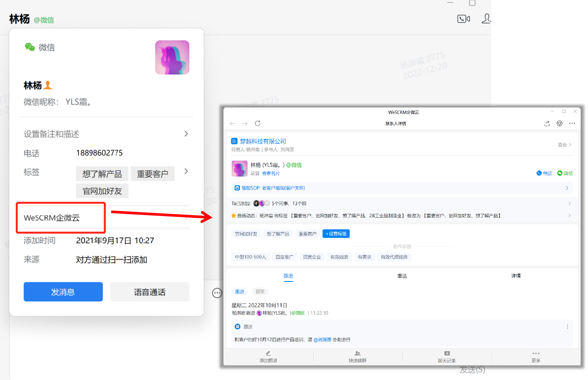The image size is (588, 380).
Task: Click 查看 to view company details
Action: [x=564, y=144]
